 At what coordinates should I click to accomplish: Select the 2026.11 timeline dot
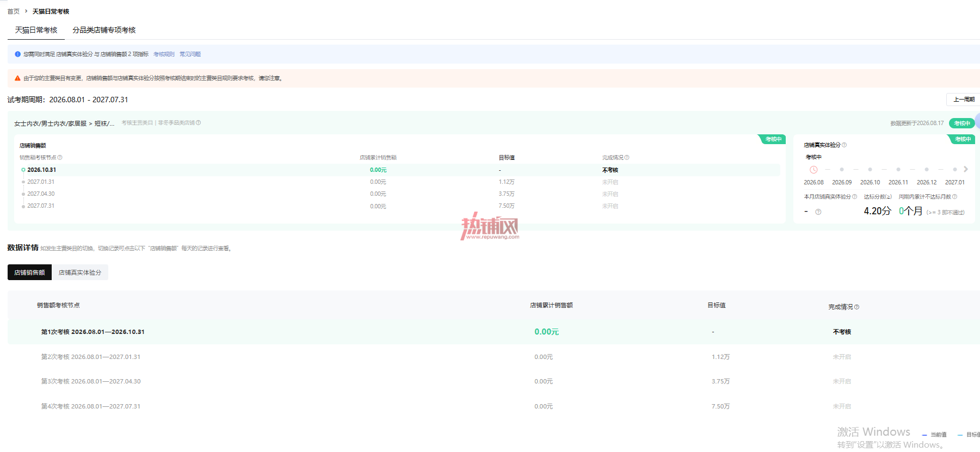(898, 170)
